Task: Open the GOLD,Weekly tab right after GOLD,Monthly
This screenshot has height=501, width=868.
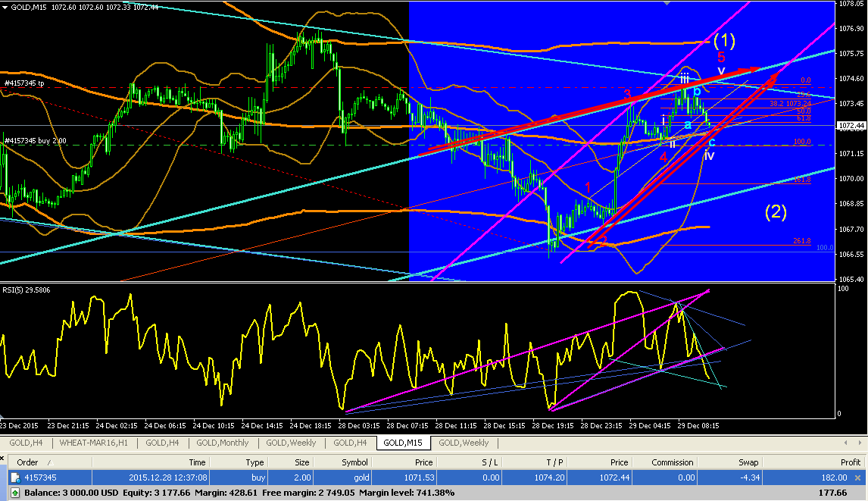Action: [x=291, y=443]
